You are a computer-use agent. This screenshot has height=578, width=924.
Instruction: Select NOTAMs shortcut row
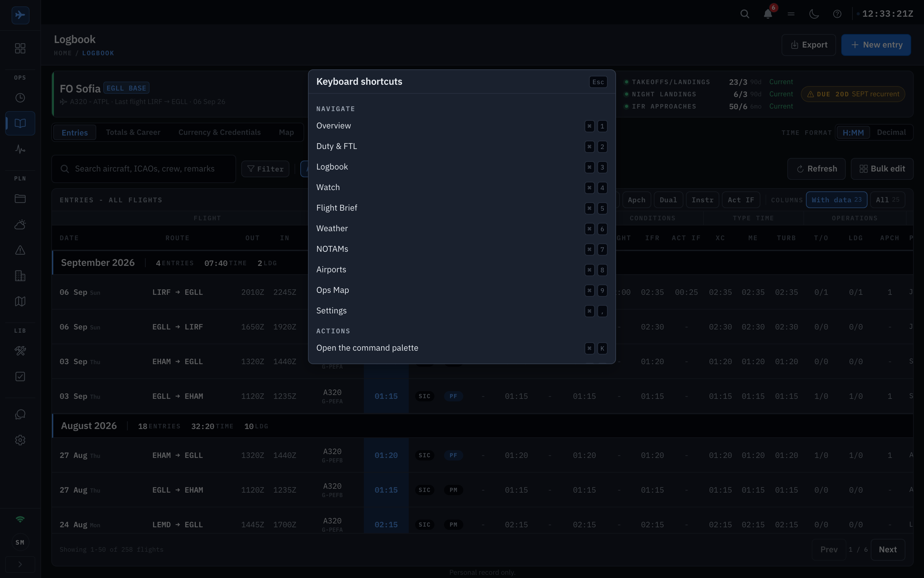click(x=462, y=249)
